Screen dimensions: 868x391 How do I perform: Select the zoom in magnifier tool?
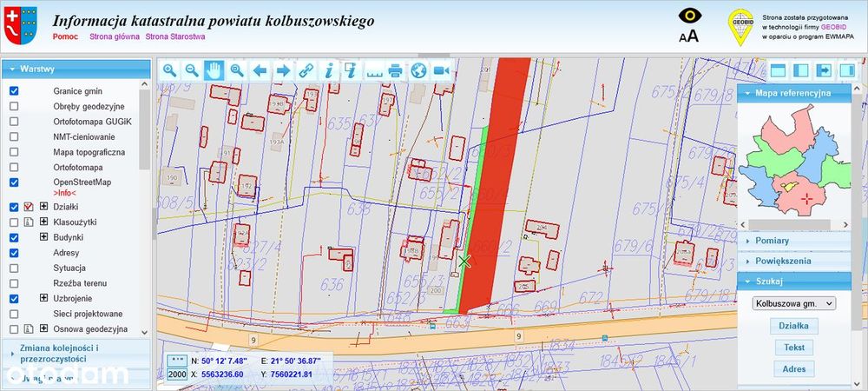169,70
